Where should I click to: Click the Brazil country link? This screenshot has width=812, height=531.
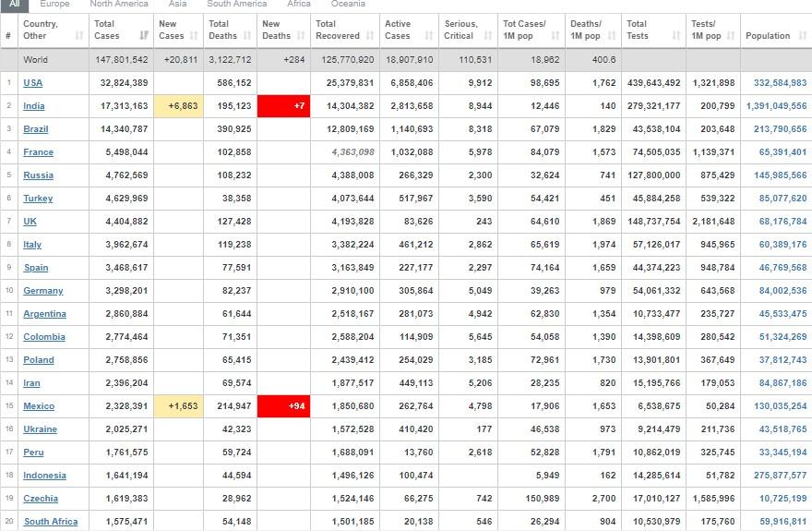pyautogui.click(x=36, y=129)
